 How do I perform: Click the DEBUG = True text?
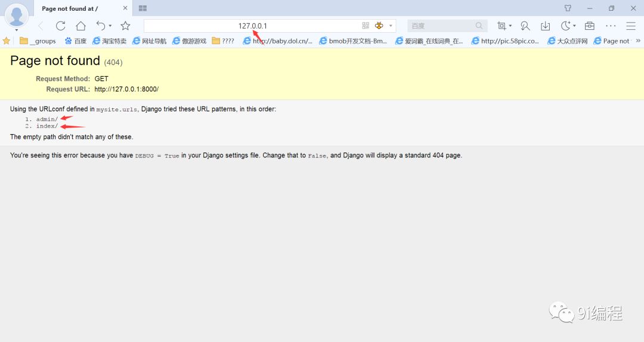157,156
